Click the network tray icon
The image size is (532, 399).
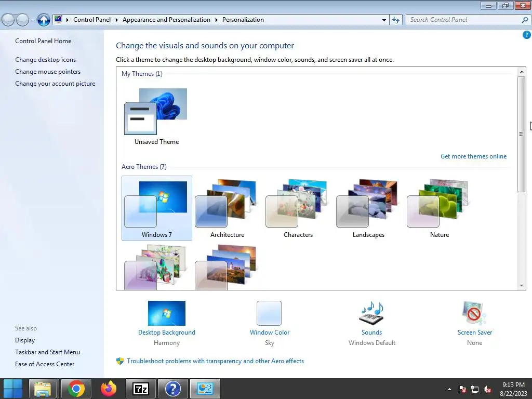(475, 389)
